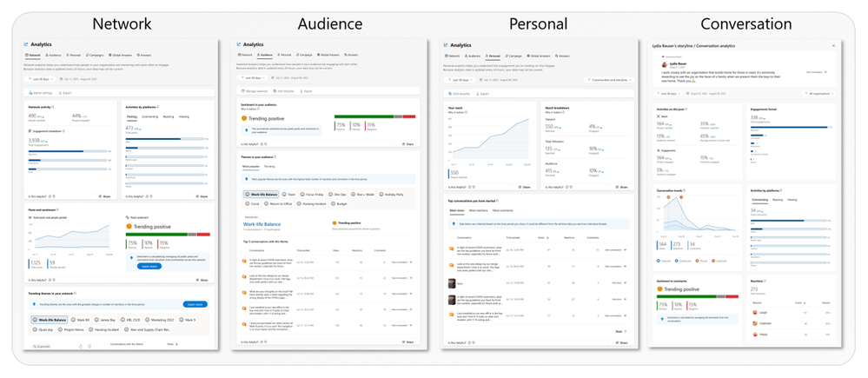Open Answers tab in Personal panel
Image resolution: width=868 pixels, height=378 pixels.
click(562, 56)
